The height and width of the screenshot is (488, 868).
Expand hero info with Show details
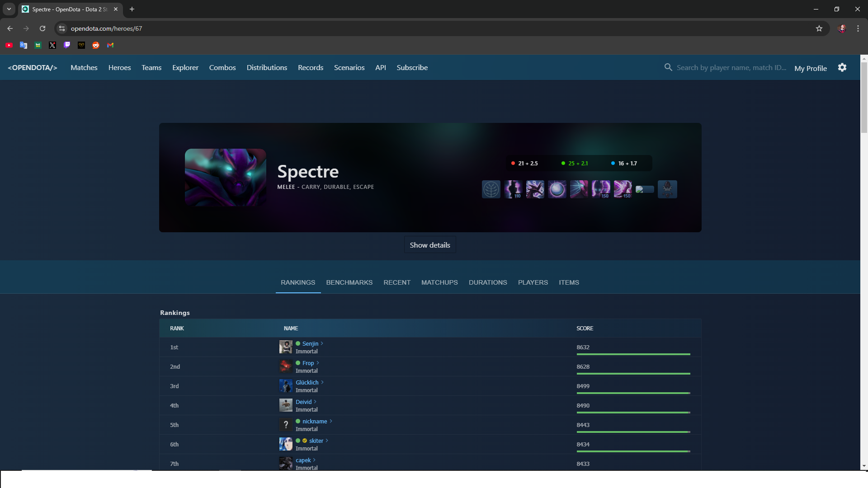coord(429,245)
